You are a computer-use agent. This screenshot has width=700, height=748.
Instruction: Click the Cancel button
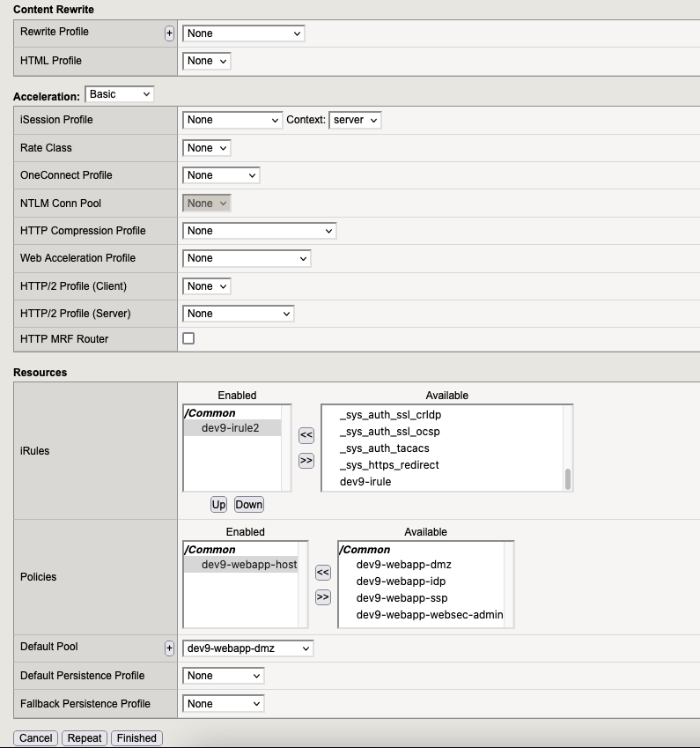[x=36, y=738]
